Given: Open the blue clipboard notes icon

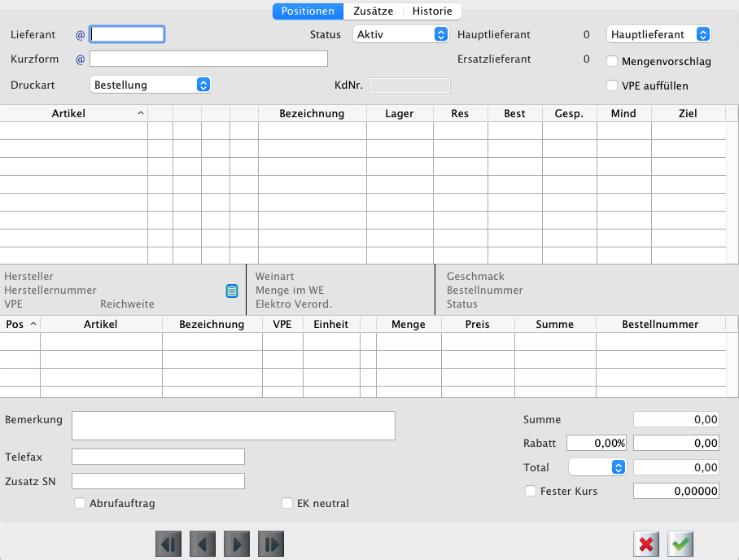Looking at the screenshot, I should (x=232, y=291).
